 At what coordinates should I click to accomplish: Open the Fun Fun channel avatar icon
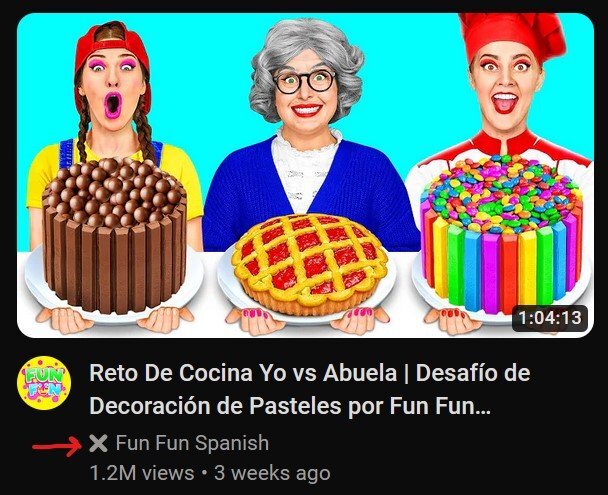pyautogui.click(x=44, y=383)
